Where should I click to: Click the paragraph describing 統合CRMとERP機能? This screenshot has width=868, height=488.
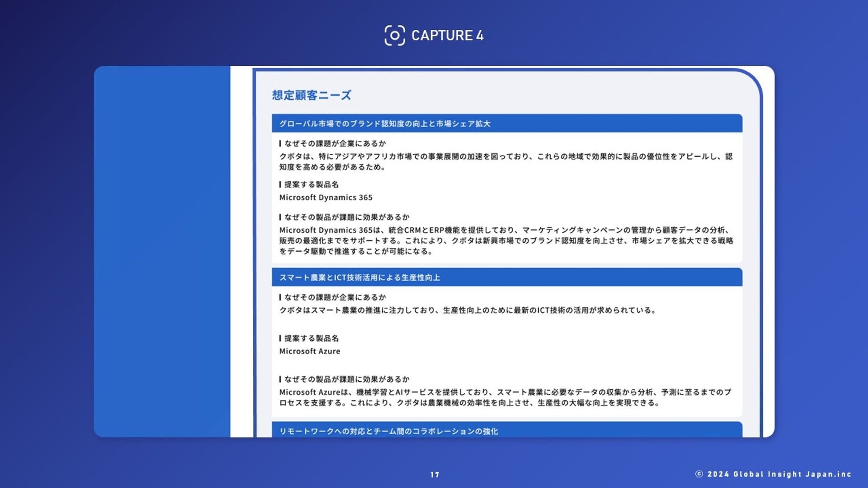(506, 241)
